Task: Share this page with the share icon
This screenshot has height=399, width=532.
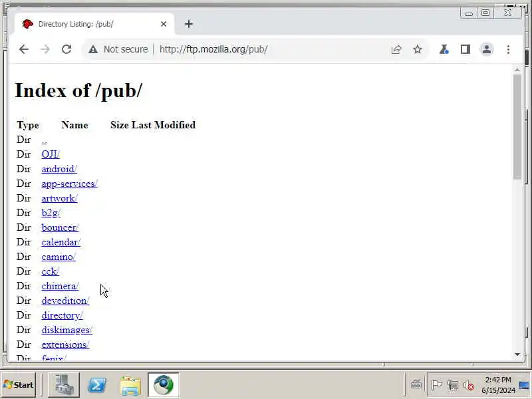Action: (x=396, y=49)
